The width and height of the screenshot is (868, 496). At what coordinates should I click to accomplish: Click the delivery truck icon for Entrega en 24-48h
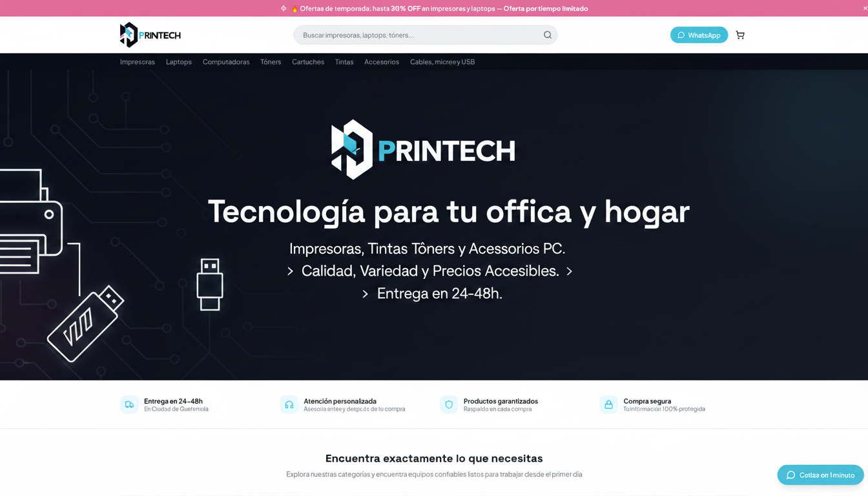129,404
